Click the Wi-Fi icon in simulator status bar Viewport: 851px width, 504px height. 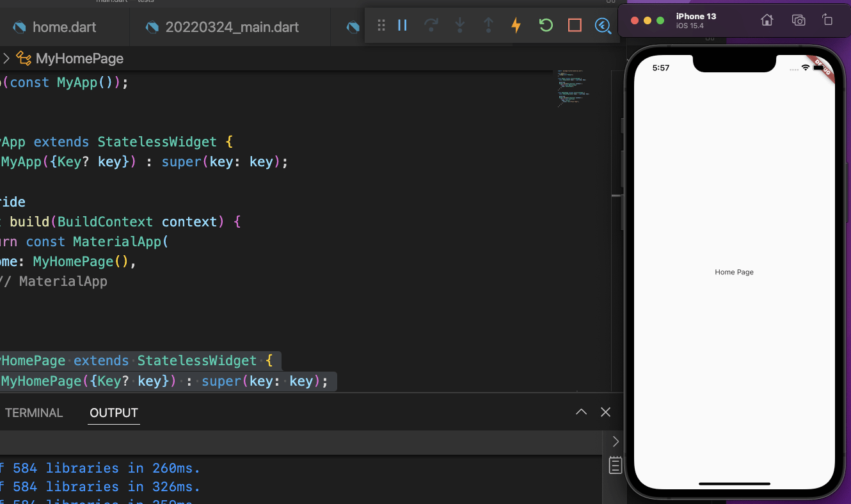(805, 68)
